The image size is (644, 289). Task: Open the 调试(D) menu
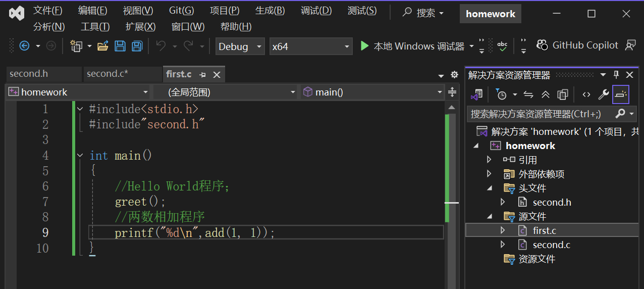click(x=316, y=11)
